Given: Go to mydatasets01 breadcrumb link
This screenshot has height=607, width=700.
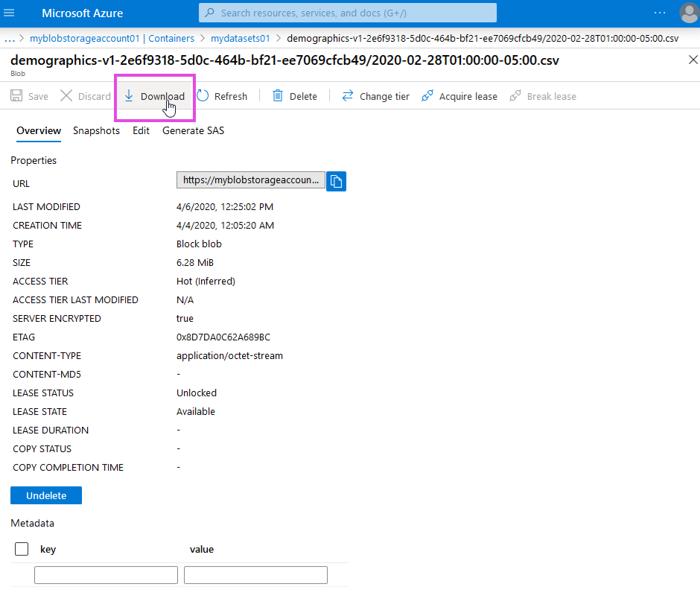Looking at the screenshot, I should click(x=241, y=39).
